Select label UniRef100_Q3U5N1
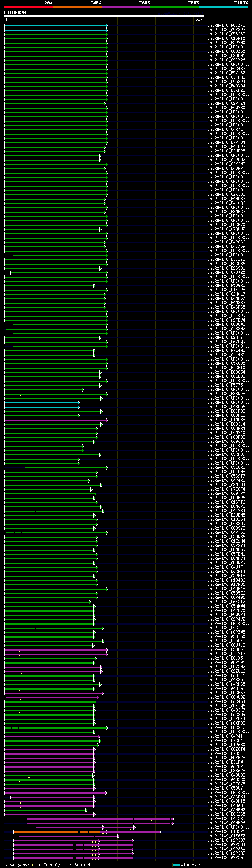This screenshot has width=252, height=868. (226, 56)
